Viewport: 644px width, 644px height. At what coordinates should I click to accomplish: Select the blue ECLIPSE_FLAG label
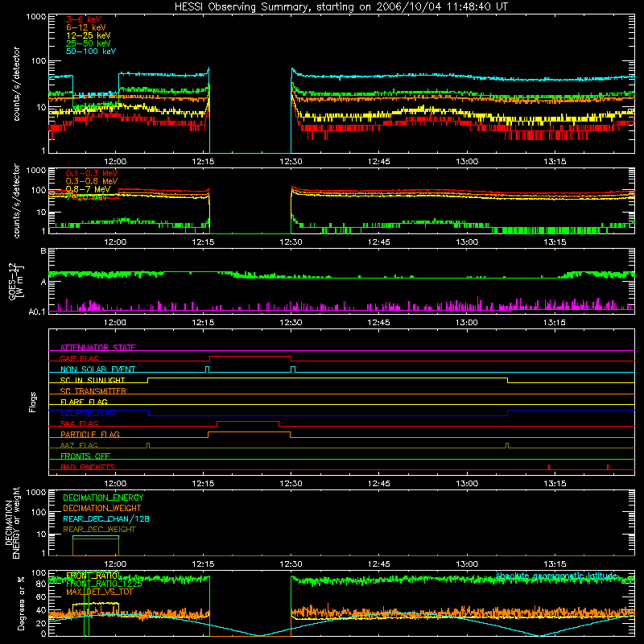point(88,413)
